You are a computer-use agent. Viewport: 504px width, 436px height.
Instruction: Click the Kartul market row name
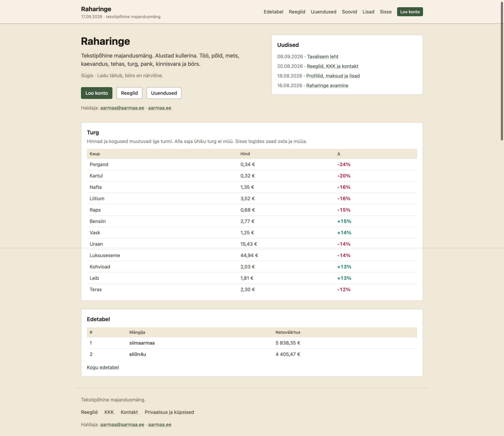(96, 176)
